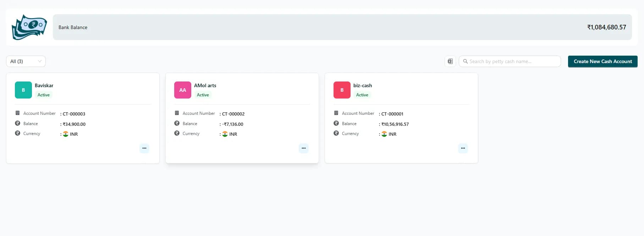Click currency icon on biz-cash card
Image resolution: width=644 pixels, height=236 pixels.
point(336,133)
